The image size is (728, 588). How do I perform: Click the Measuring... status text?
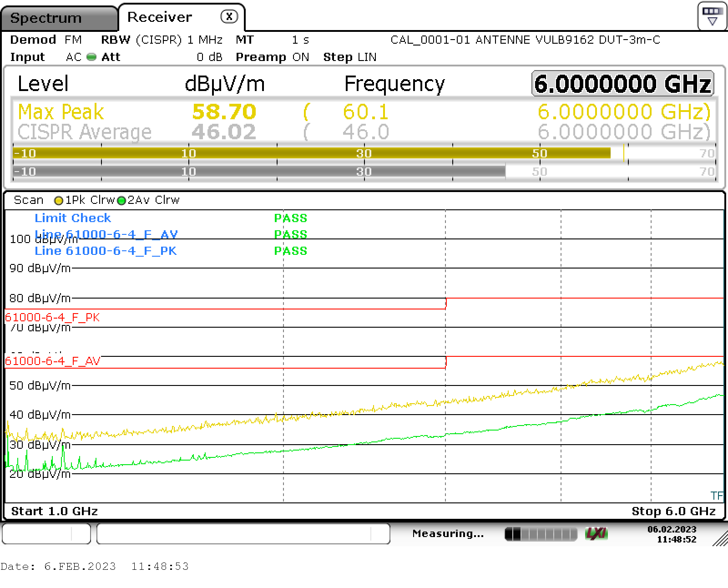click(x=448, y=533)
